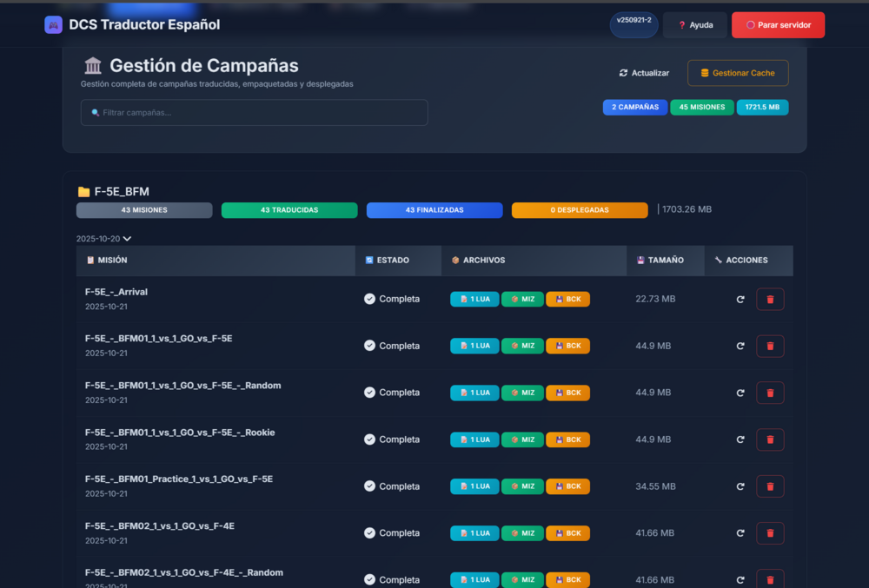Refresh list with Actualizar button
The height and width of the screenshot is (588, 869).
coord(644,73)
